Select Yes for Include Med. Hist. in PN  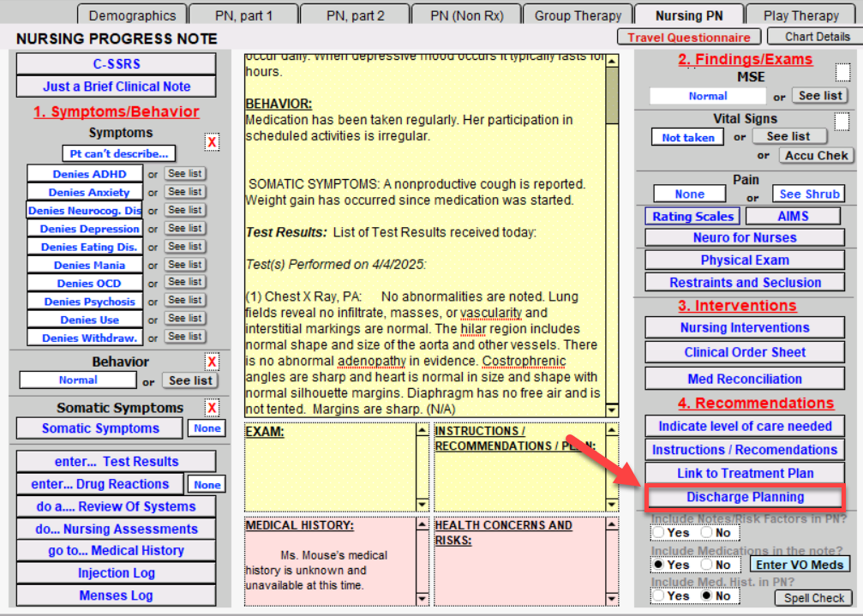pyautogui.click(x=658, y=595)
